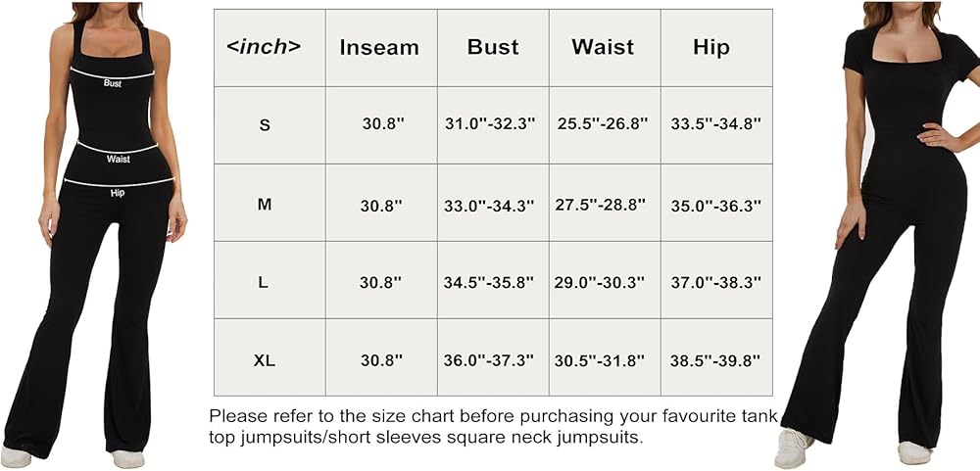Choose the XL size row label

coord(264,360)
